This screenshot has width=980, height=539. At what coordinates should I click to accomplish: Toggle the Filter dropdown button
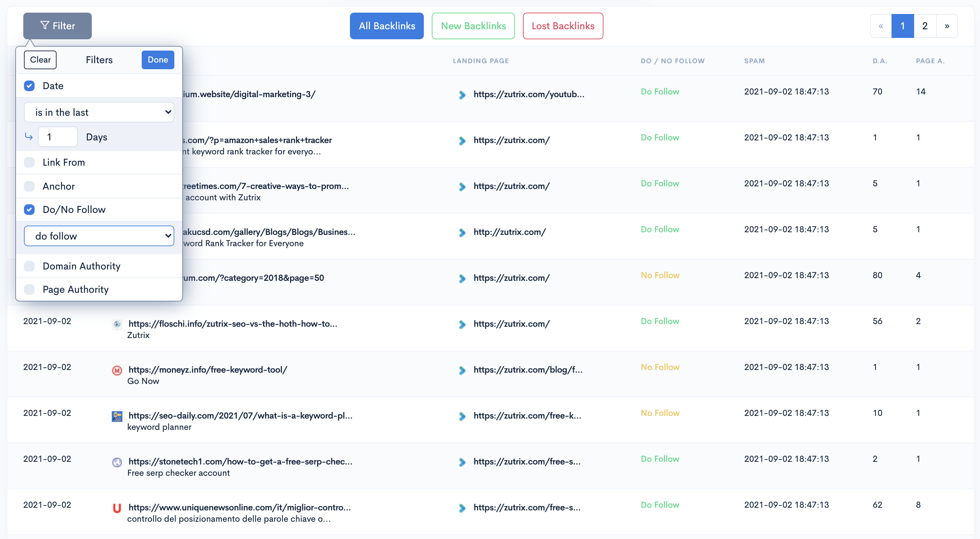click(x=58, y=26)
